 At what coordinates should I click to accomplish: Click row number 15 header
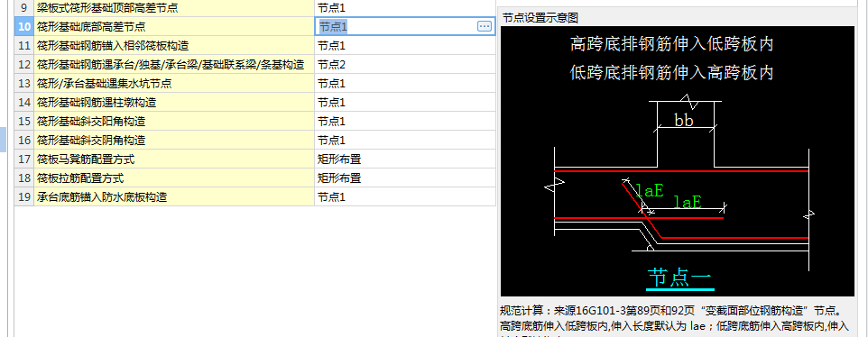pyautogui.click(x=24, y=121)
